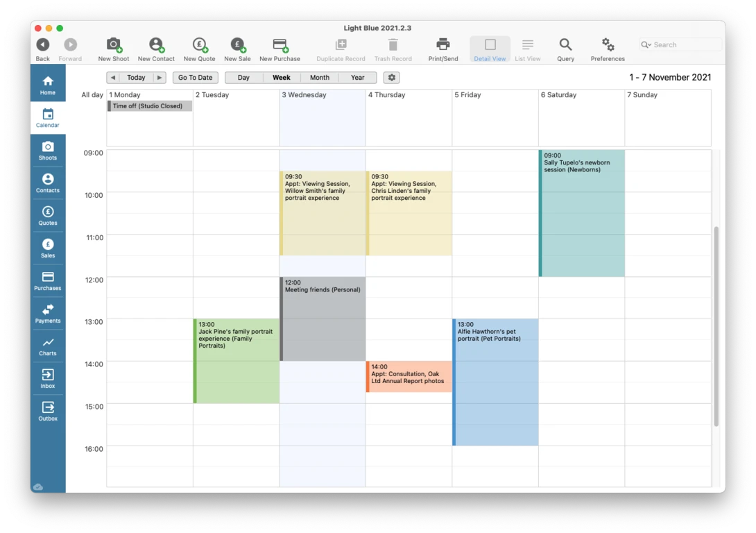Open Shoots in the sidebar
This screenshot has width=756, height=533.
[48, 151]
